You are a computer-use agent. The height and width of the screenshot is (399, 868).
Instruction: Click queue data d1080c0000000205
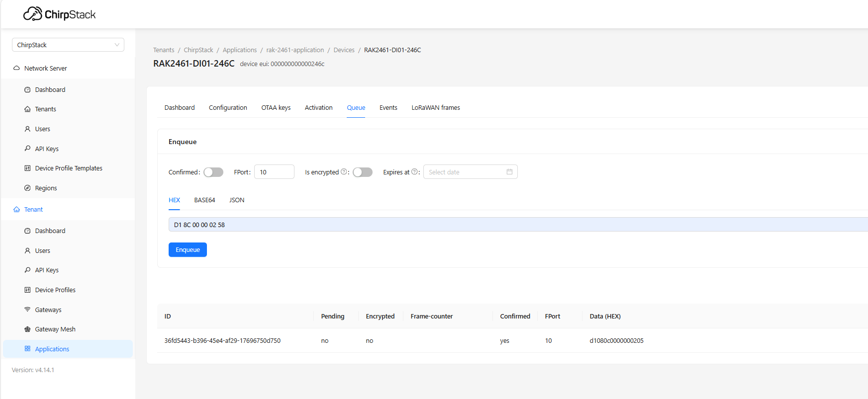point(616,341)
